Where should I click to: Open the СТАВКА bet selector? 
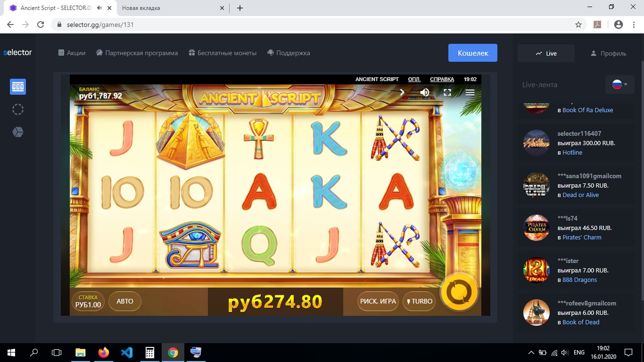coord(88,301)
